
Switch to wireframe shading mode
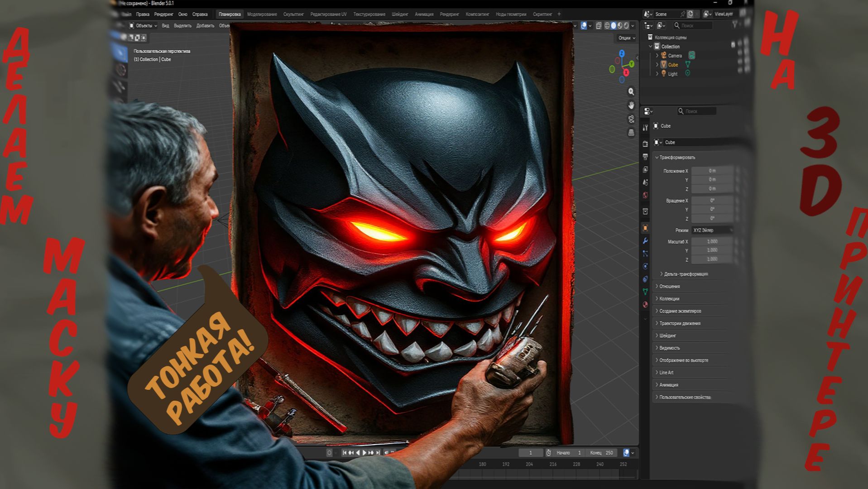click(x=608, y=26)
